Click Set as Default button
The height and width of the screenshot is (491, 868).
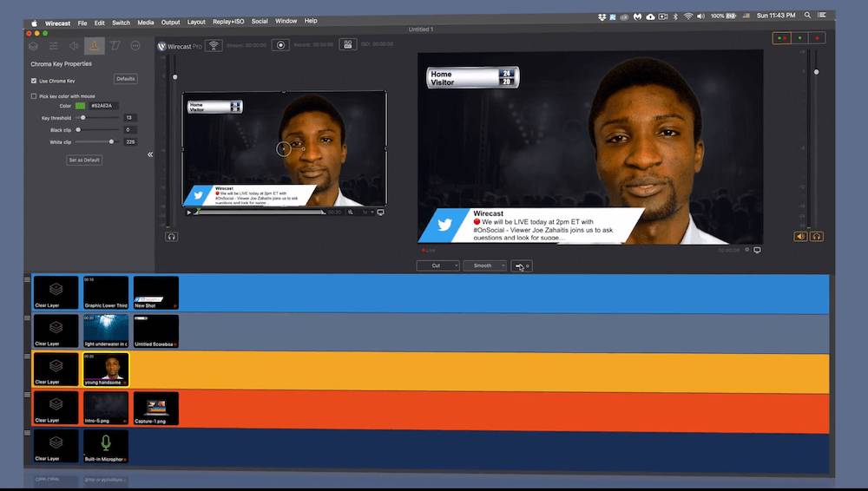point(84,160)
